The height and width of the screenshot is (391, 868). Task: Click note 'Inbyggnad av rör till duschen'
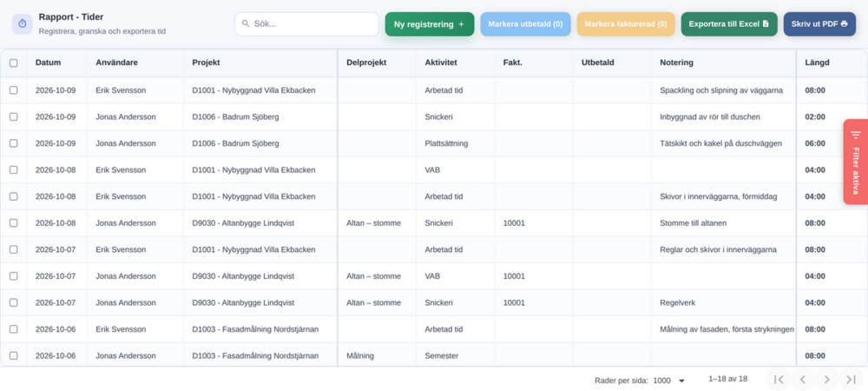710,116
